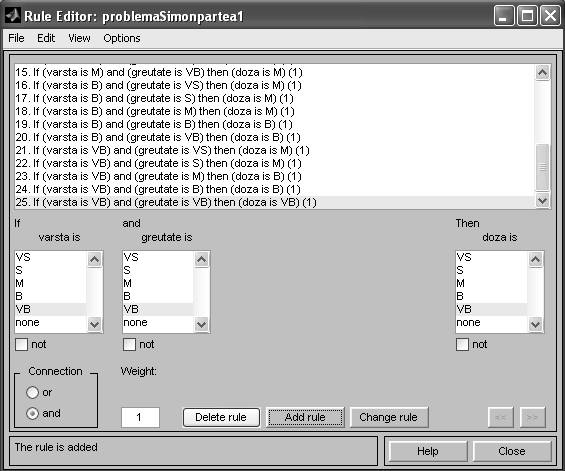Click down arrow in greutate listbox
The width and height of the screenshot is (565, 471).
pyautogui.click(x=201, y=325)
